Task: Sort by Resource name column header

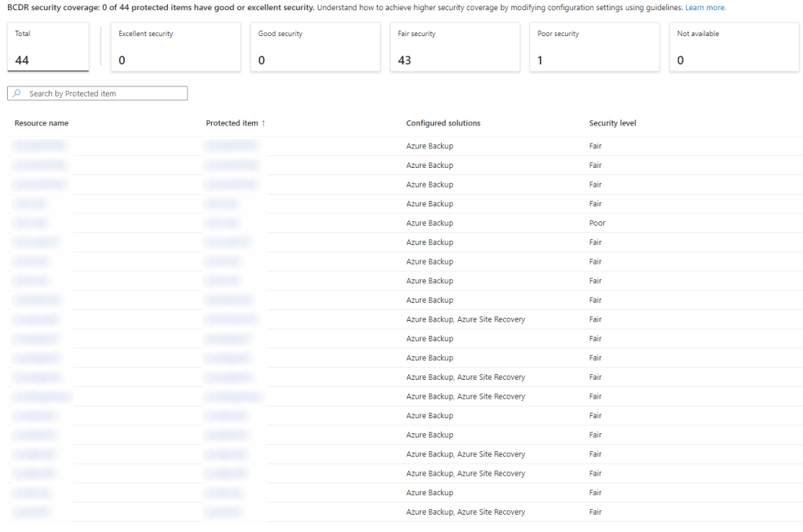Action: coord(42,123)
